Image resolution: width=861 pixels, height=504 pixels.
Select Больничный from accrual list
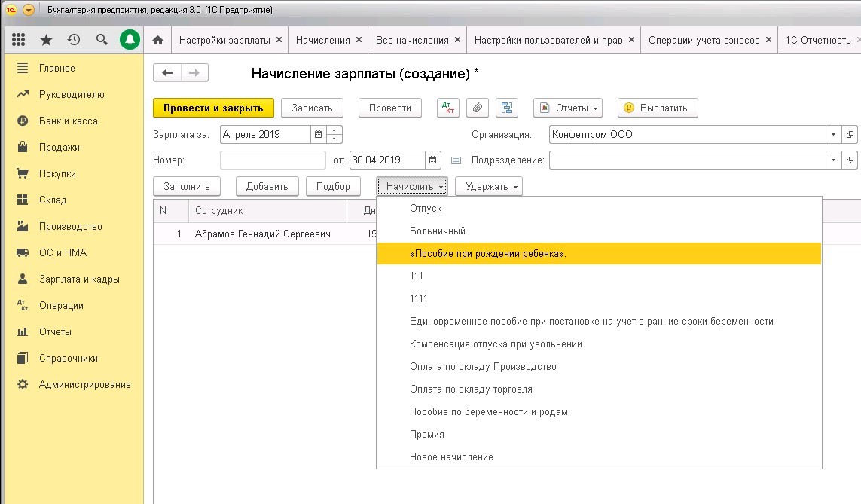438,231
